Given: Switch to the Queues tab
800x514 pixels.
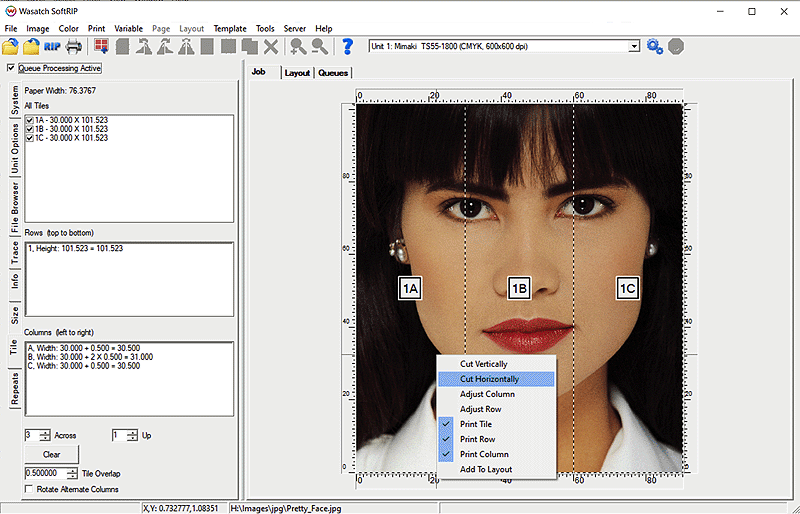Looking at the screenshot, I should coord(333,73).
